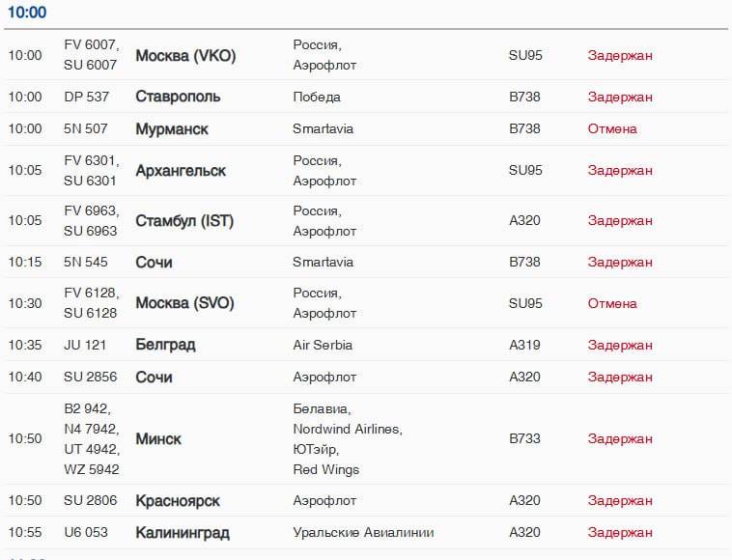
Task: Click flight number JU 121
Action: pyautogui.click(x=85, y=345)
